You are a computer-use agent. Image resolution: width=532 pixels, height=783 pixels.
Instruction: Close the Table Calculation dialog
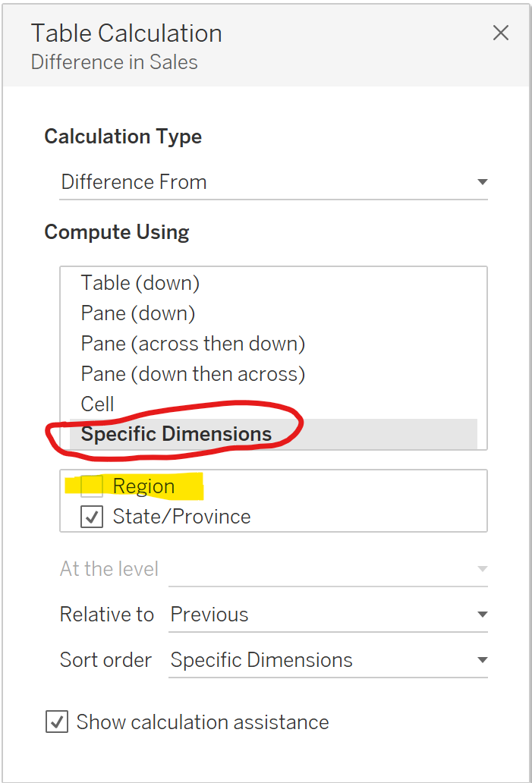click(501, 33)
